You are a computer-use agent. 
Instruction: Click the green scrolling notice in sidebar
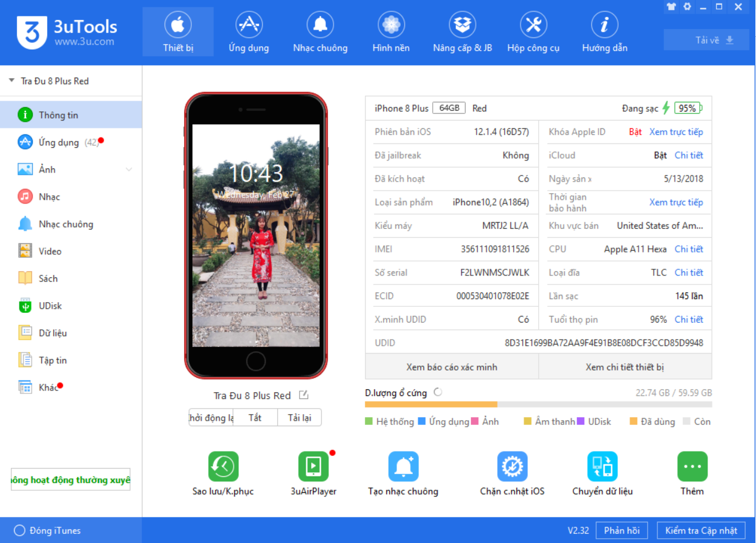[71, 479]
